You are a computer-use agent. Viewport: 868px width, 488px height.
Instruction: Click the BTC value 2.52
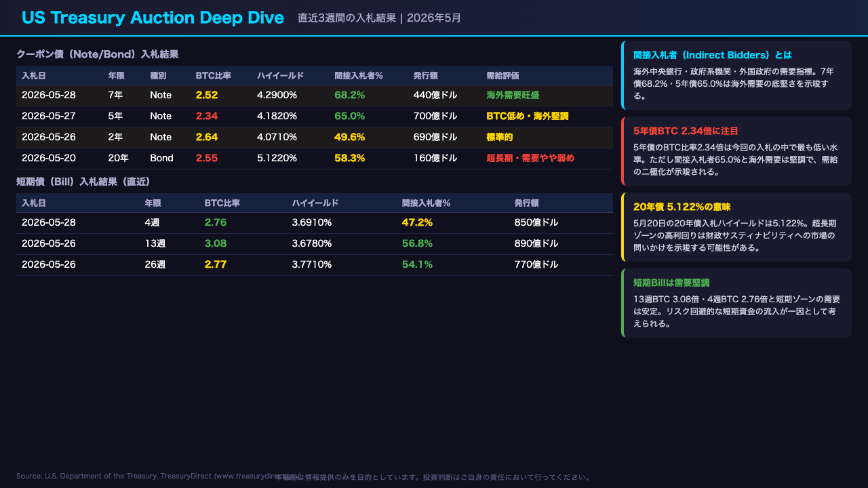coord(207,95)
